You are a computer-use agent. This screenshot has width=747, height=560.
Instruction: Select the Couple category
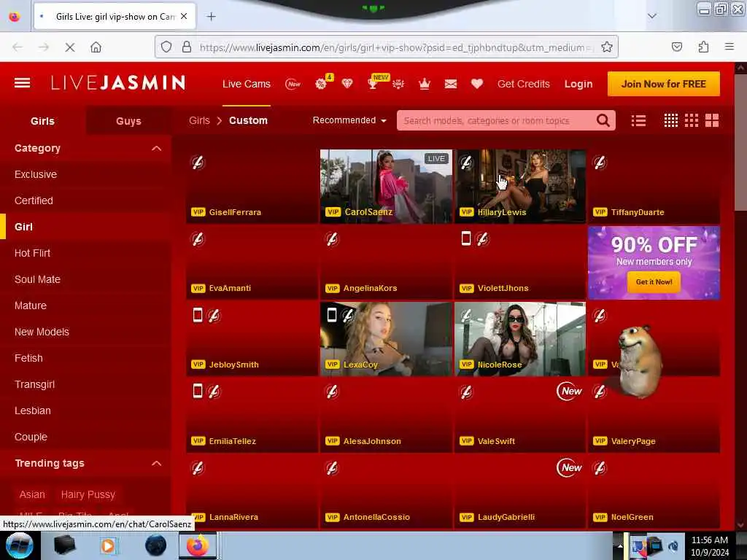31,437
